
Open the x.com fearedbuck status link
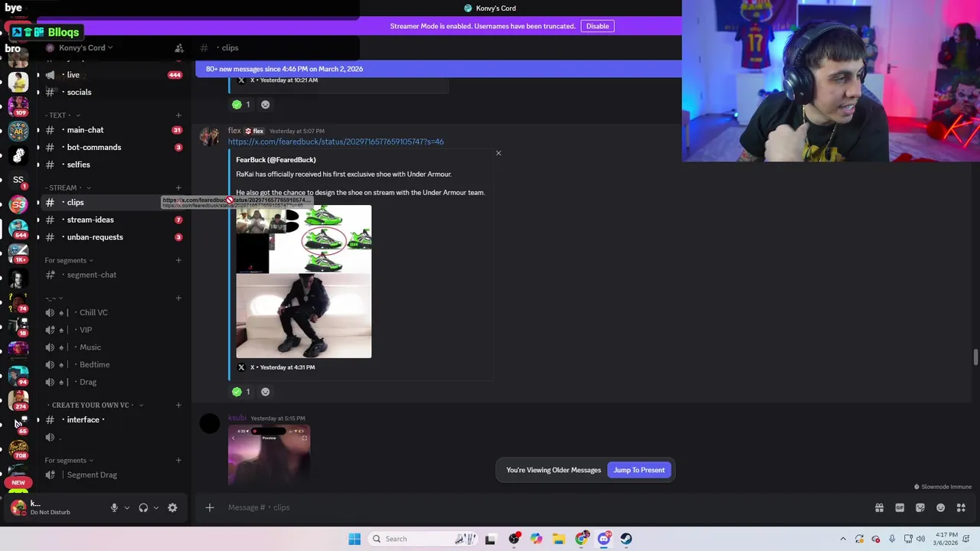click(x=335, y=142)
